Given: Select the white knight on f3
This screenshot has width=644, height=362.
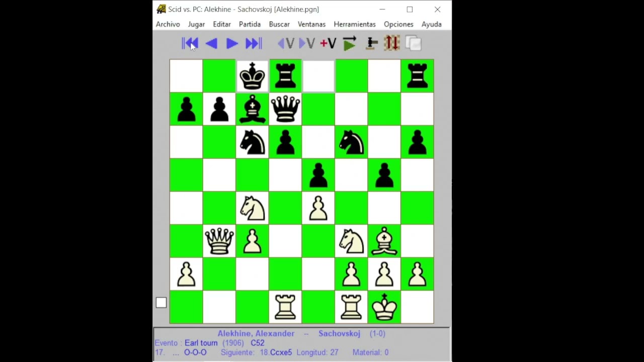Looking at the screenshot, I should (351, 241).
